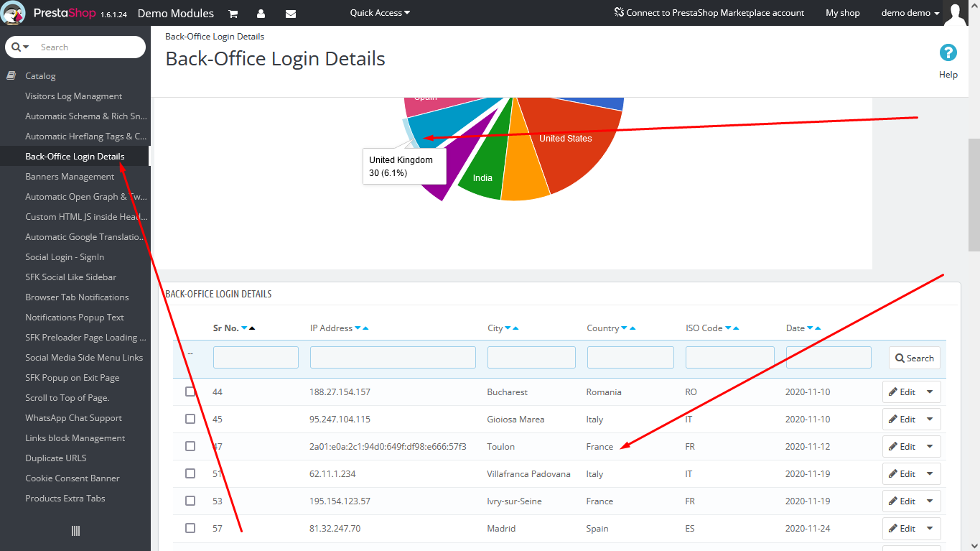Collapse the sidebar using the bars icon
This screenshot has height=551, width=980.
[75, 531]
